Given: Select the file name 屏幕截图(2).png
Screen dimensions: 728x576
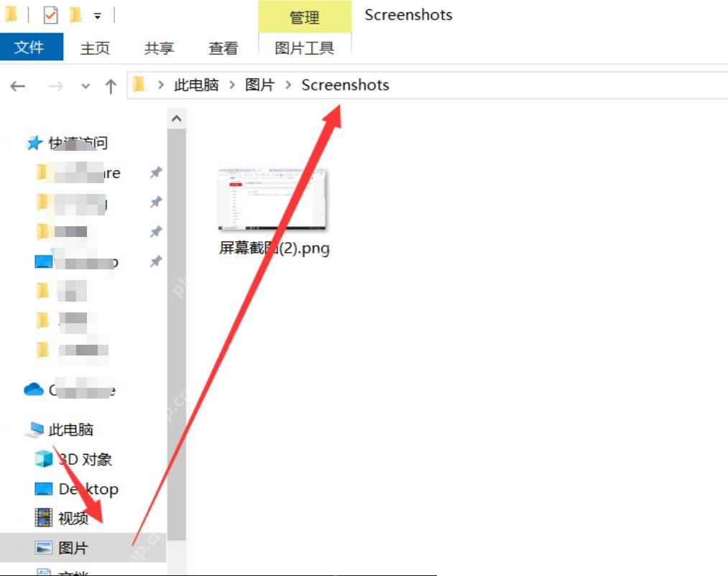Looking at the screenshot, I should [x=275, y=248].
